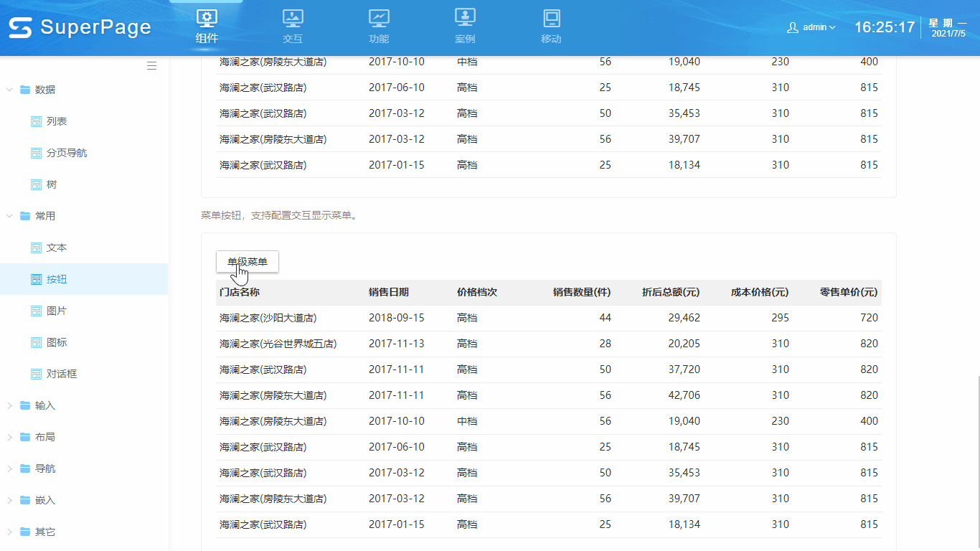Image resolution: width=980 pixels, height=551 pixels.
Task: Collapse sidebar with the hamburger icon
Action: 151,66
